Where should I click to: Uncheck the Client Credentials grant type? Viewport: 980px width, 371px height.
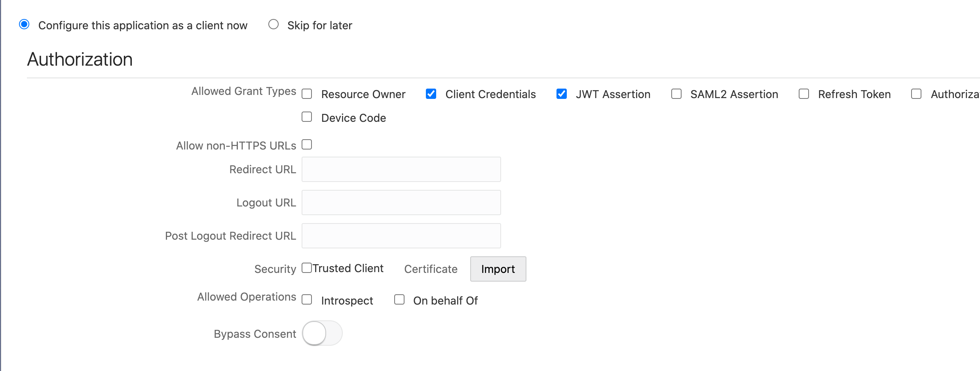coord(431,93)
